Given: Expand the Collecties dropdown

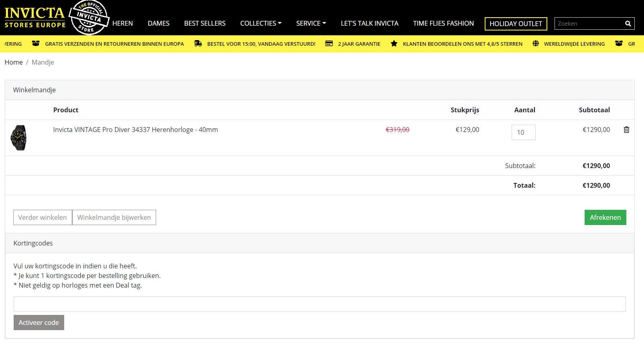Looking at the screenshot, I should pos(261,23).
